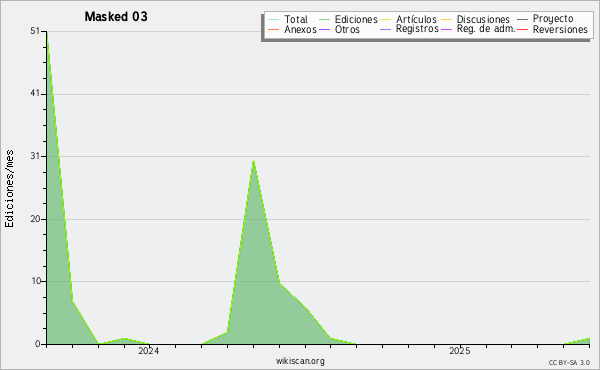Click the 2024 x-axis label
Viewport: 600px width, 370px height.
(148, 351)
